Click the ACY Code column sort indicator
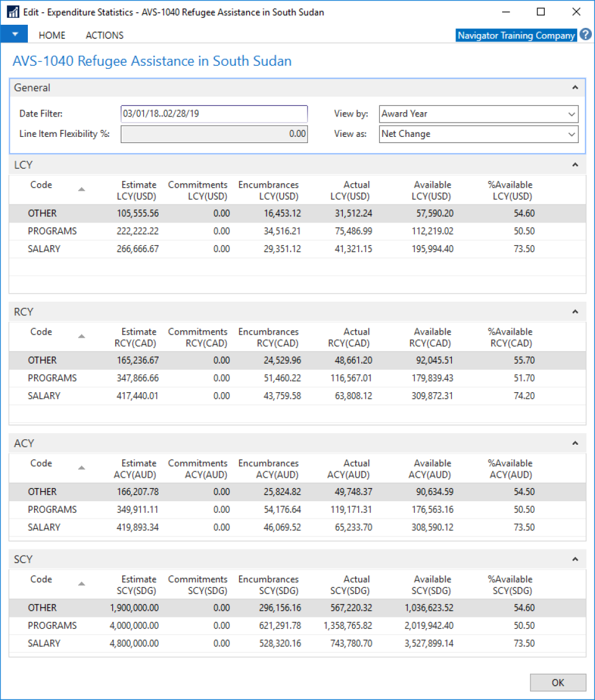The height and width of the screenshot is (700, 595). [x=81, y=468]
